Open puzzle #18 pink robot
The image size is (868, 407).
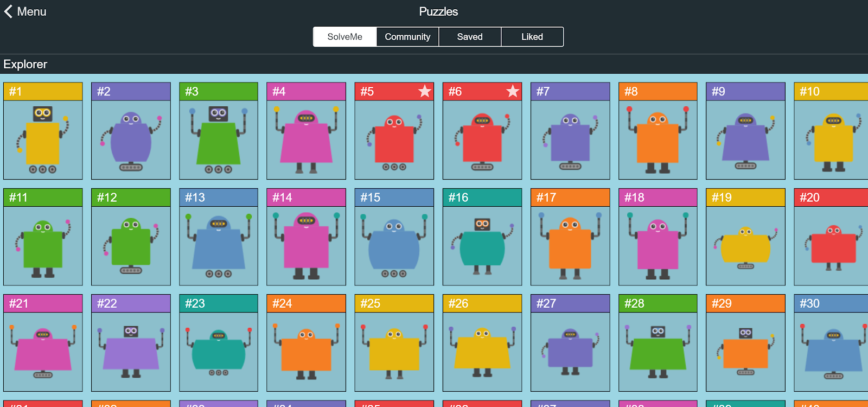658,237
